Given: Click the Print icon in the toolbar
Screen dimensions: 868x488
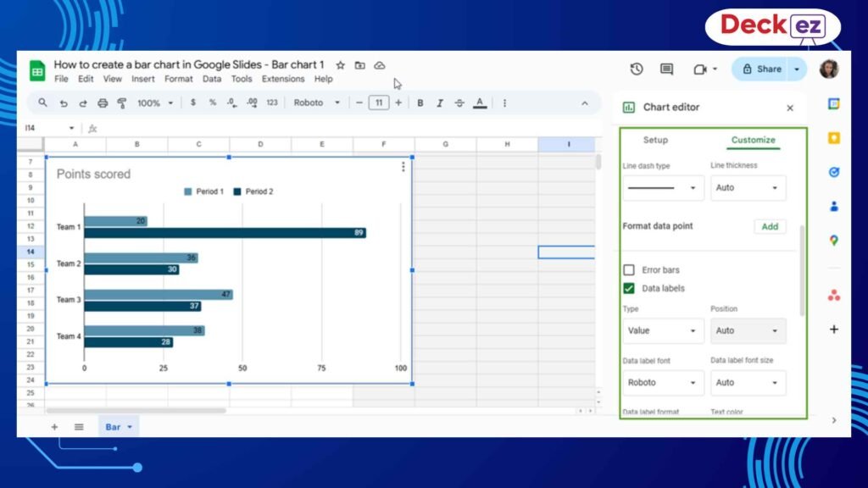Looking at the screenshot, I should pos(102,103).
